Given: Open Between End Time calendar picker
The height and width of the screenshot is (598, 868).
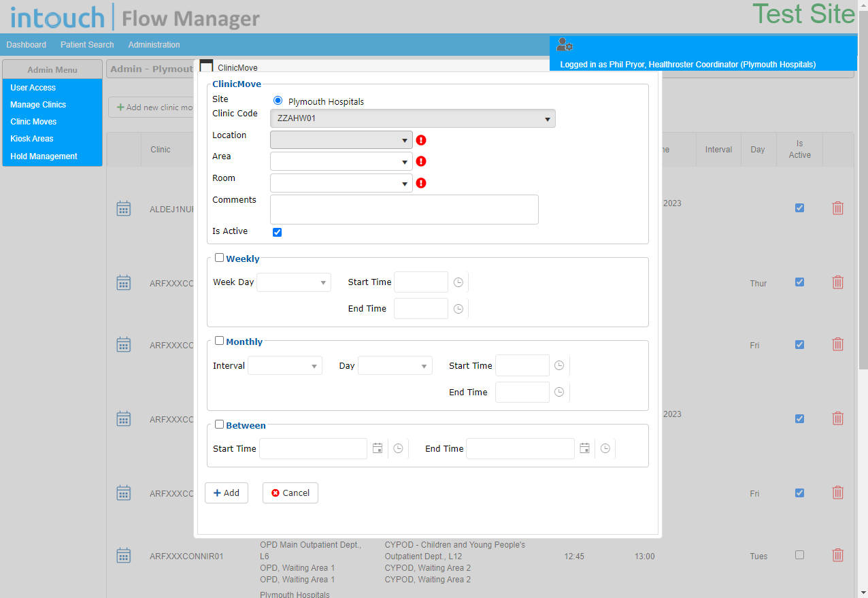Looking at the screenshot, I should point(584,448).
